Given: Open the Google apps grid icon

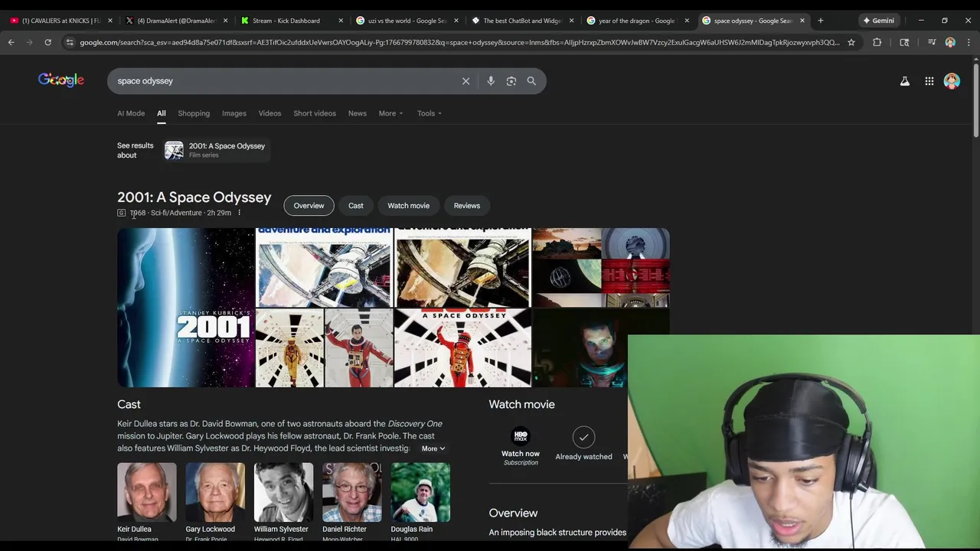Looking at the screenshot, I should (x=929, y=81).
